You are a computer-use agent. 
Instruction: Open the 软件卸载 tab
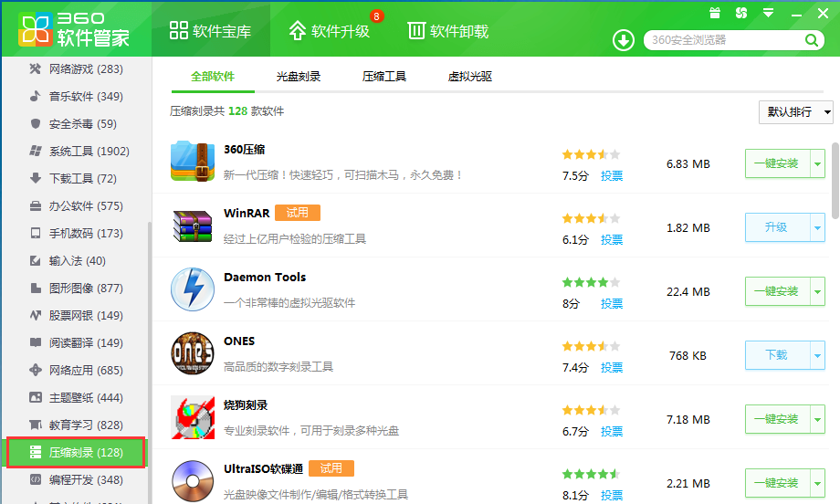coord(448,30)
